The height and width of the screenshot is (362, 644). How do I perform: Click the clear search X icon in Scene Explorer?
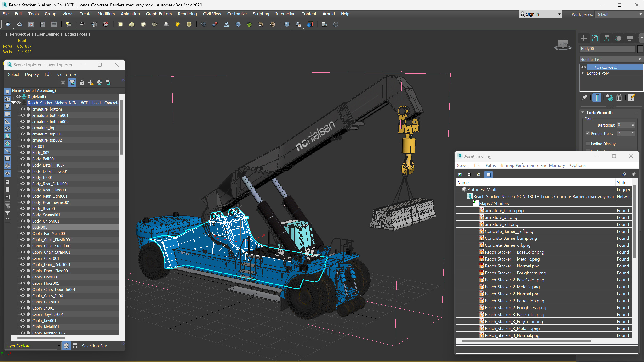pos(63,83)
